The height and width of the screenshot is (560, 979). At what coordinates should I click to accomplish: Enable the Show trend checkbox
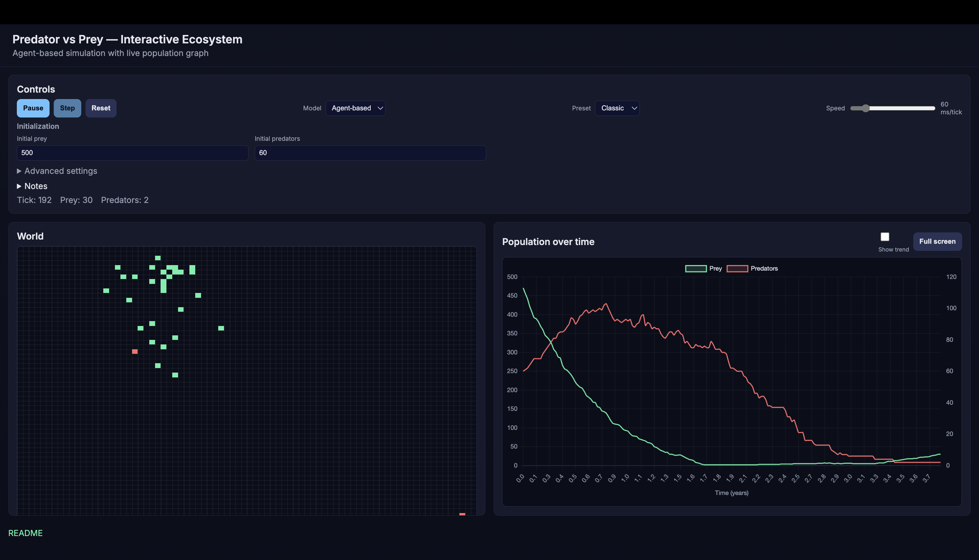pos(885,237)
